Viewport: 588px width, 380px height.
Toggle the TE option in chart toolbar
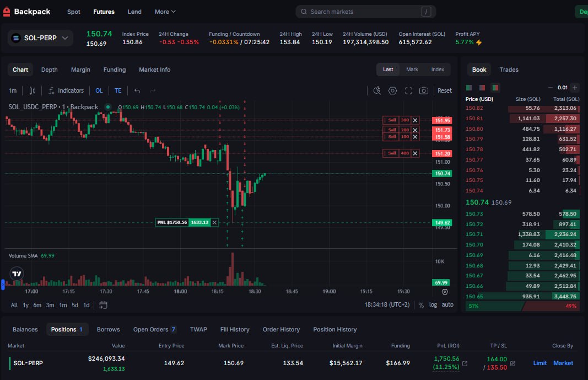118,90
